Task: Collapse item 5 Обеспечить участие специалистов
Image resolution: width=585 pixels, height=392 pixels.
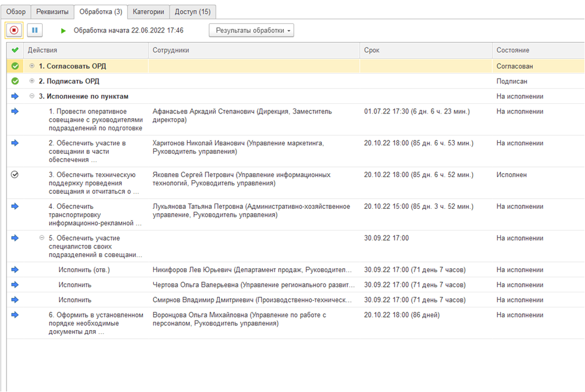Action: 42,238
